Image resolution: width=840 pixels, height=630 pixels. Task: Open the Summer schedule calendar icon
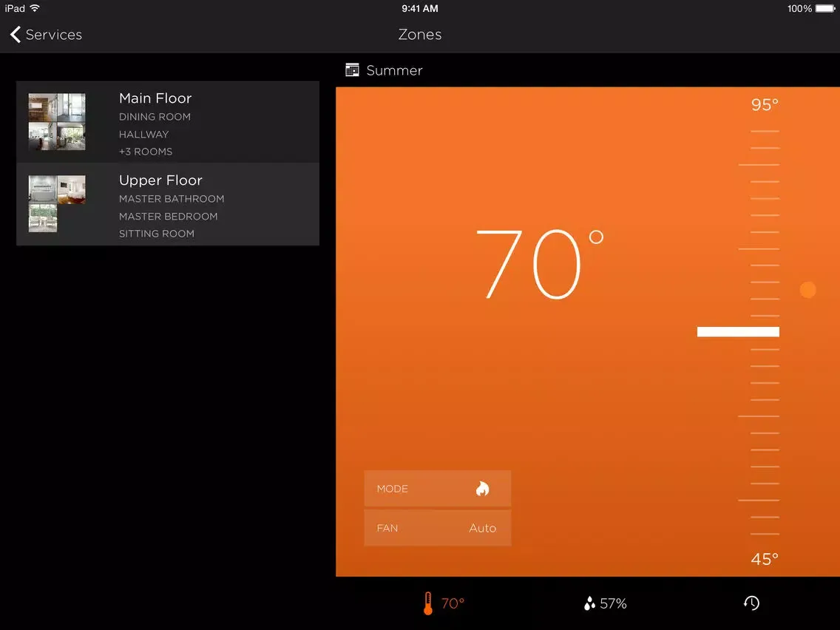(x=352, y=70)
